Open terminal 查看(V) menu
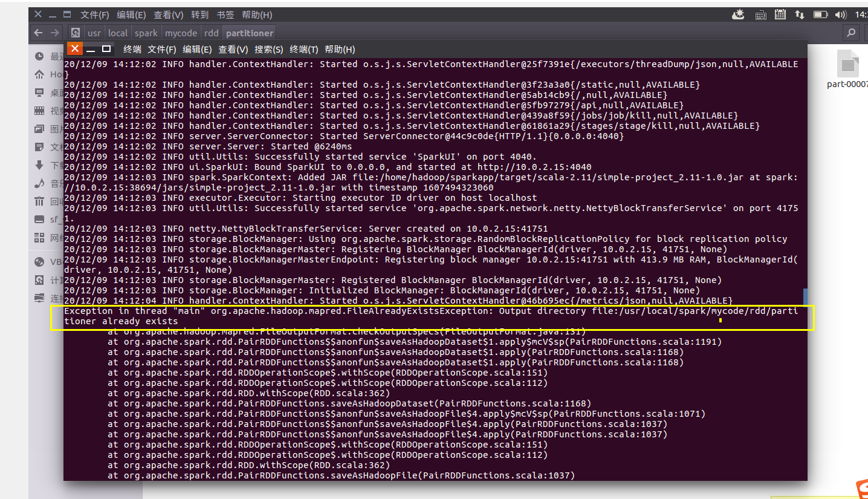This screenshot has width=868, height=499. point(233,50)
